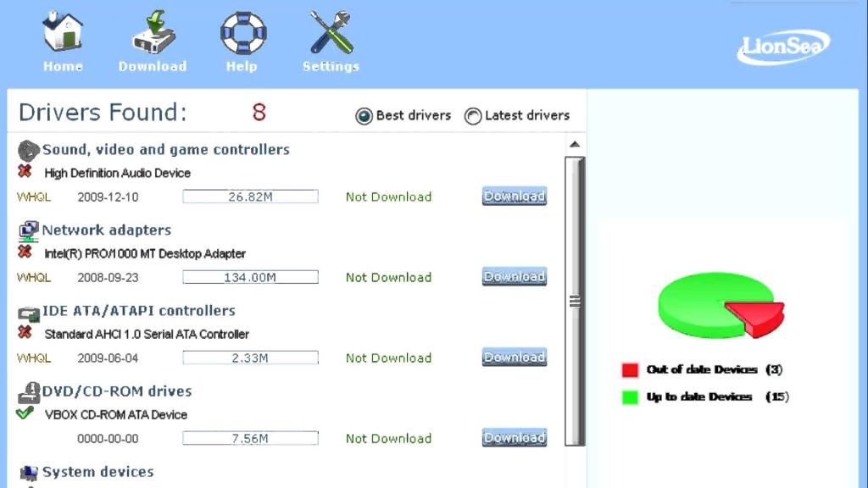Open Settings with the tools icon
This screenshot has width=868, height=488.
[331, 33]
